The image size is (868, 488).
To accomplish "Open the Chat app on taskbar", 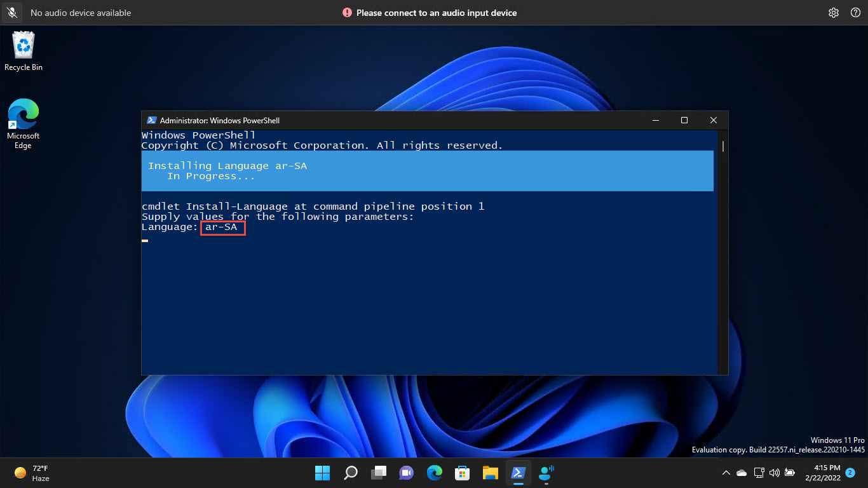I will click(x=406, y=473).
